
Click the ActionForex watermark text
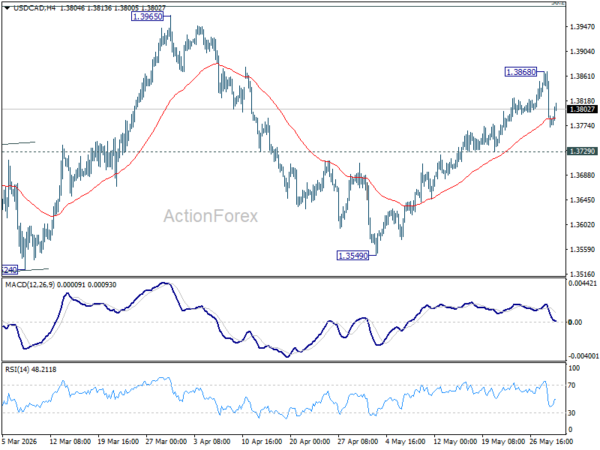point(210,216)
